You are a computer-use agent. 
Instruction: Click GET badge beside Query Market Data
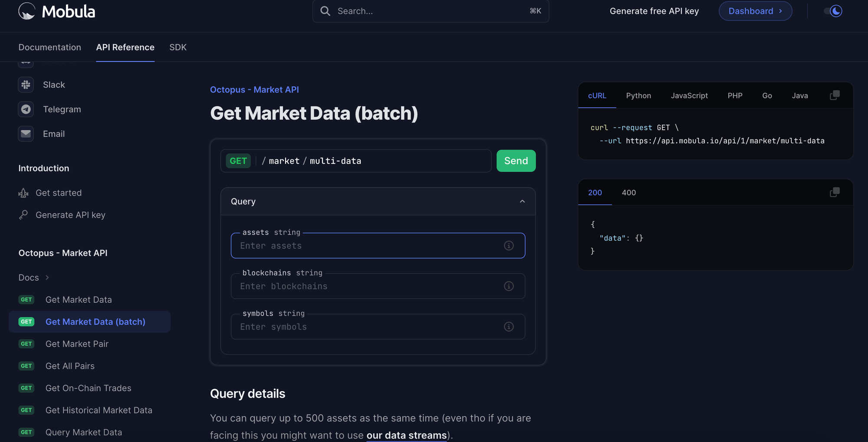[26, 432]
